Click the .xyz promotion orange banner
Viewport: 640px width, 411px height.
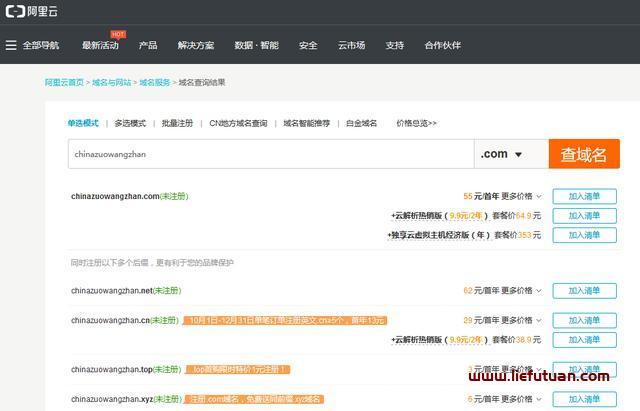pos(254,399)
